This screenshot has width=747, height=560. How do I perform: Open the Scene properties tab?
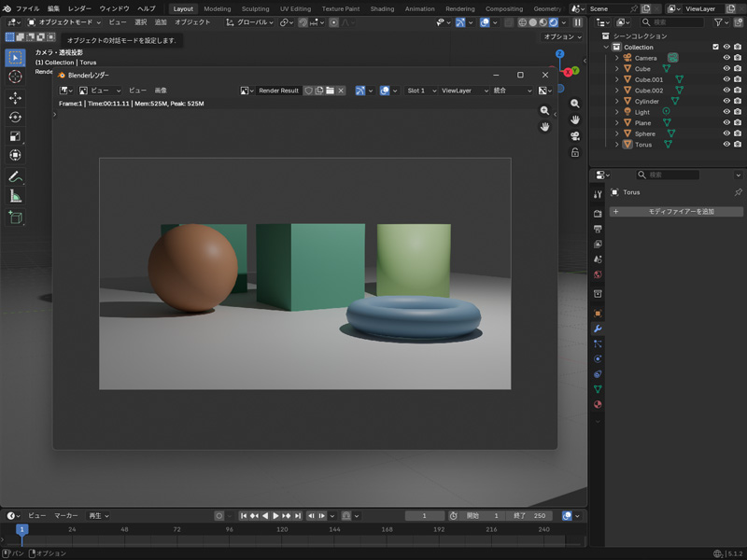click(x=598, y=259)
